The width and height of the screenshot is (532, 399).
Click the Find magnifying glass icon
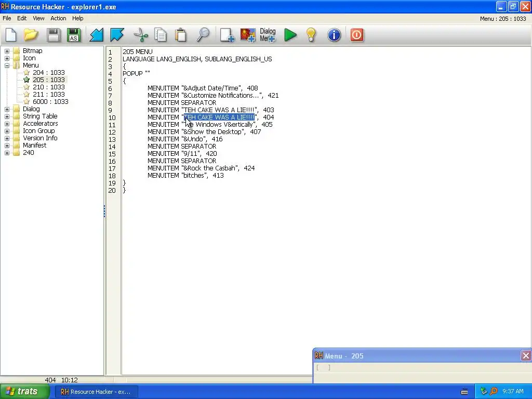coord(203,35)
